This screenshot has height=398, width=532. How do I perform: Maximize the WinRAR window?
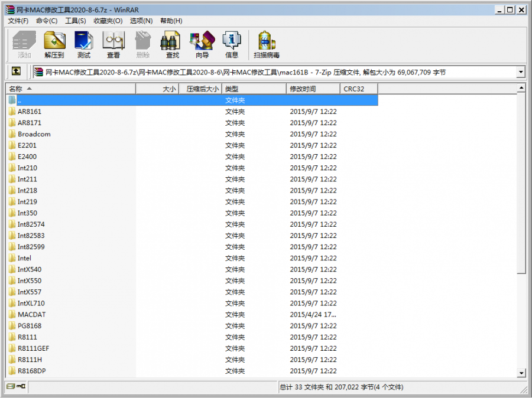[x=510, y=10]
